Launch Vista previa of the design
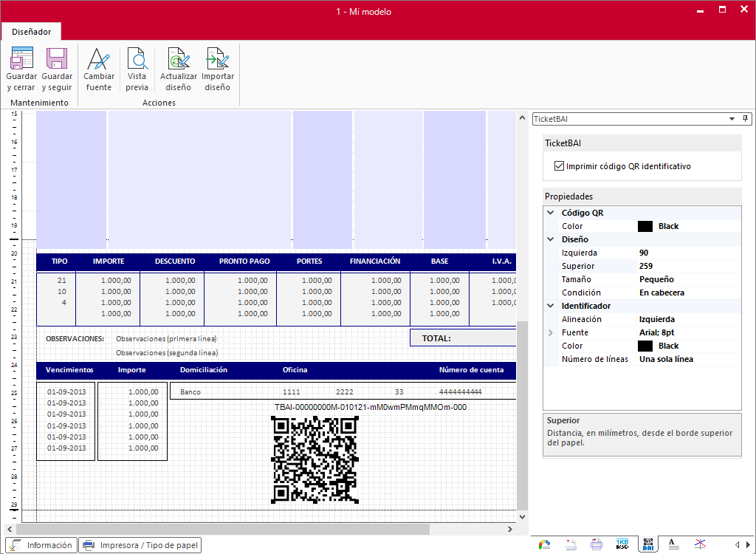Image resolution: width=756 pixels, height=554 pixels. tap(137, 69)
